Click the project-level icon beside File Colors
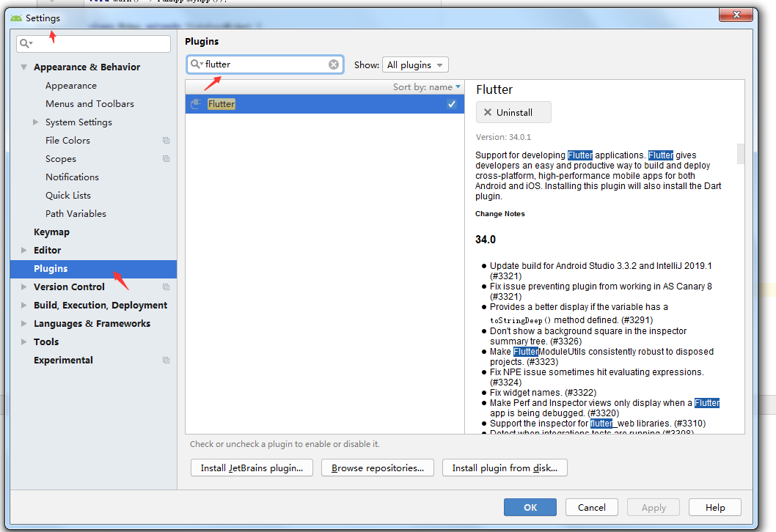Screen dimensions: 776x532 pos(166,141)
